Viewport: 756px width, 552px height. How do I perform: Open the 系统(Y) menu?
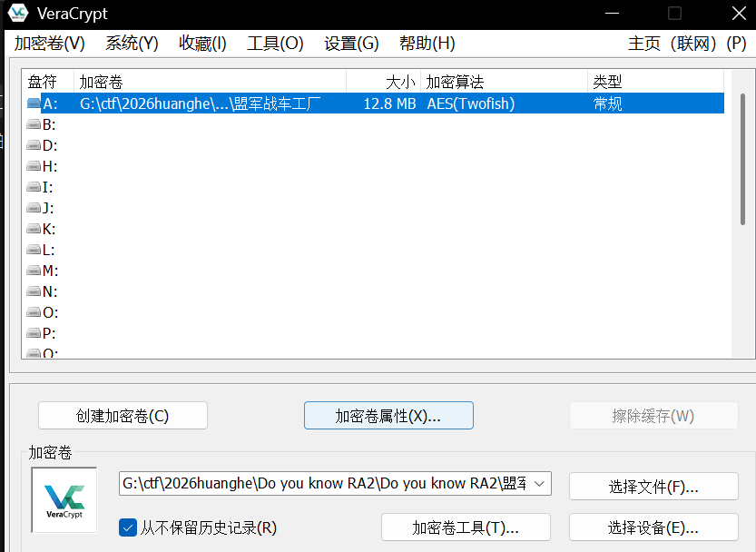pos(133,44)
